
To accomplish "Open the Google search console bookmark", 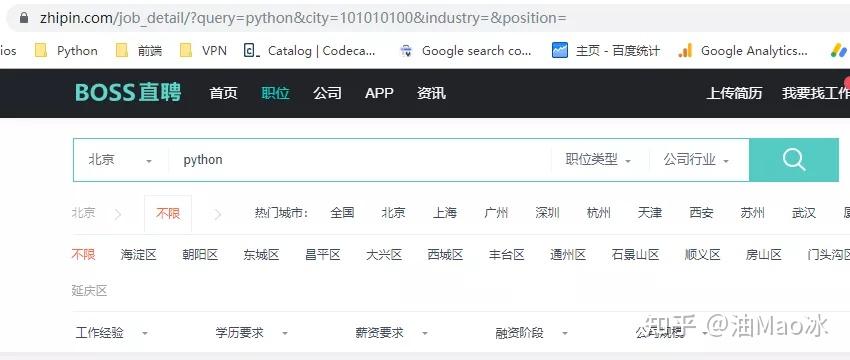I will pos(466,51).
